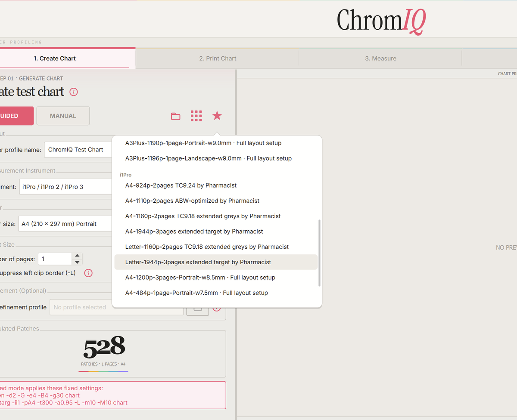Open the 1. Create Chart tab
517x420 pixels.
click(68, 58)
